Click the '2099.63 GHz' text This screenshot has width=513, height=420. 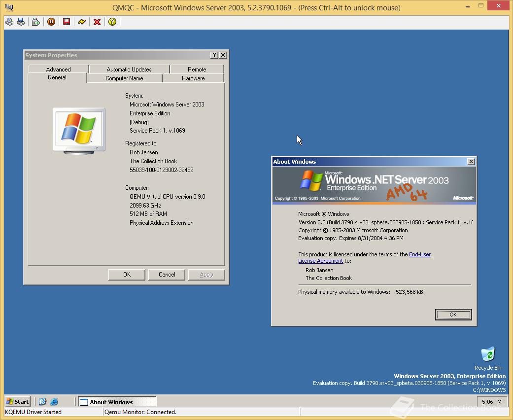point(145,205)
